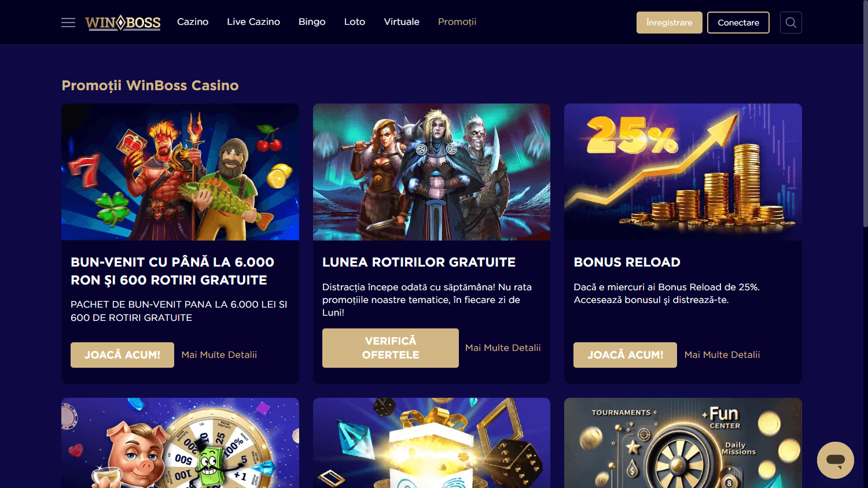Click the Conectare button

pos(738,23)
